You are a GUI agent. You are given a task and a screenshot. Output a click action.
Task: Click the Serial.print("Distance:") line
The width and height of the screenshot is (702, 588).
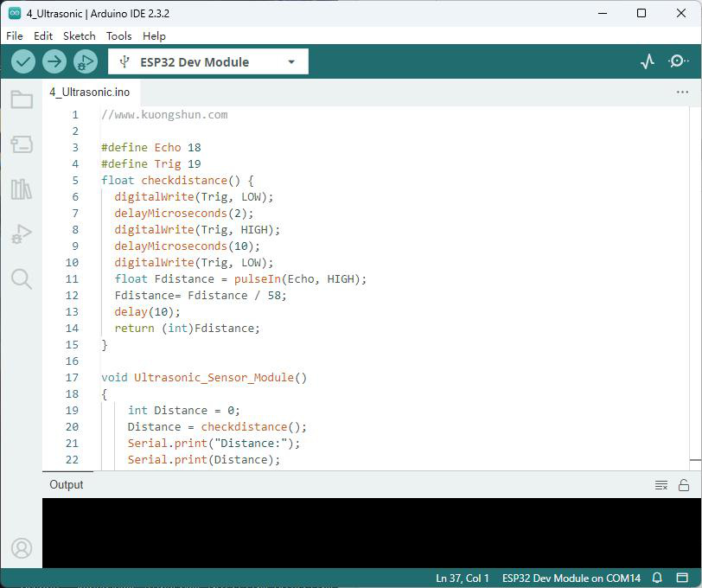click(214, 444)
